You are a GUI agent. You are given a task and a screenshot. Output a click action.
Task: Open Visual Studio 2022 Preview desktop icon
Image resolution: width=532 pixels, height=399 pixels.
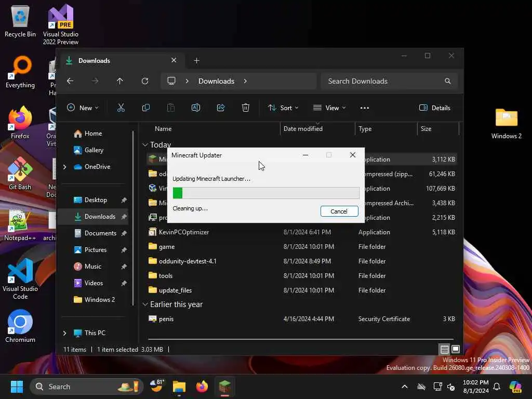pos(61,24)
